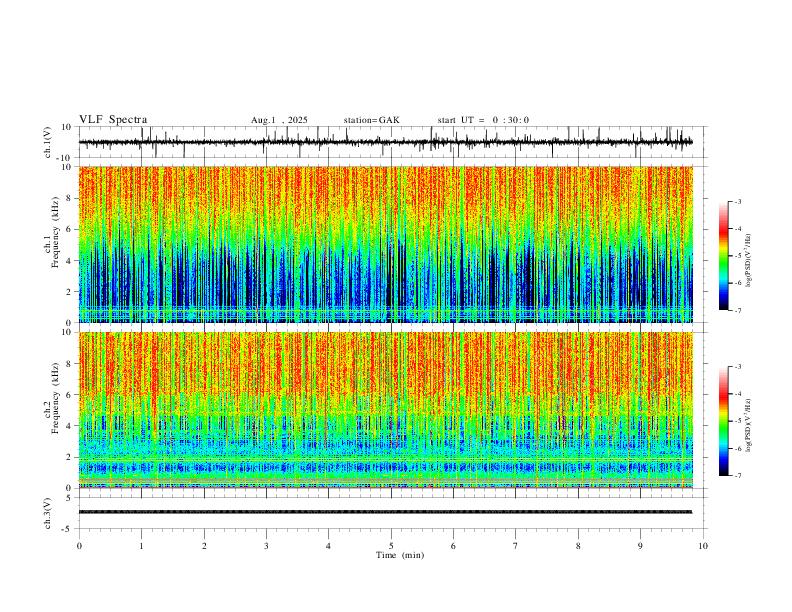Viewport: 792px width, 612px height.
Task: Click the ch.1 colorbar "log(PSD)" label
Action: coord(749,261)
